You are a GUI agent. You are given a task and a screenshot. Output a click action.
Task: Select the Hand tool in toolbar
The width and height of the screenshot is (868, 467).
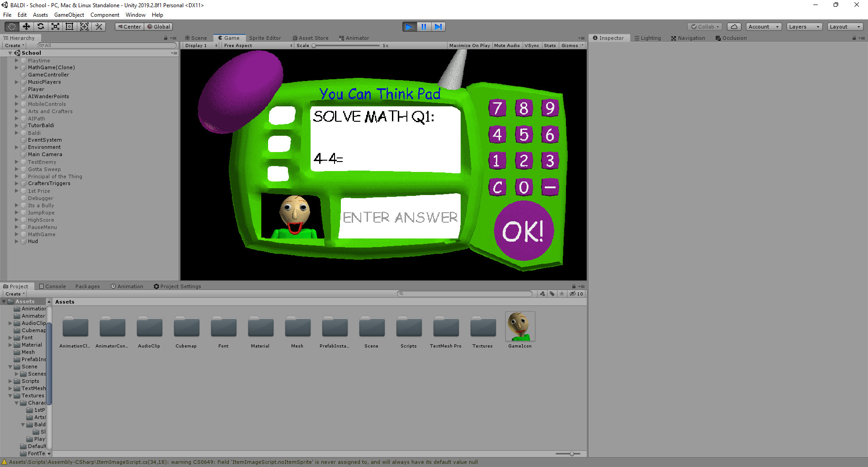pos(12,27)
